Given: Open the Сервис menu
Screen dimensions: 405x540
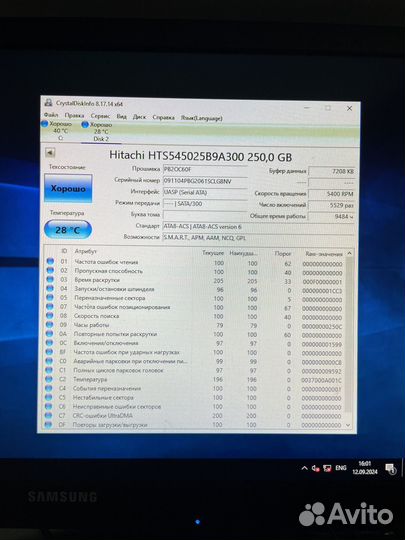Looking at the screenshot, I should tap(100, 116).
